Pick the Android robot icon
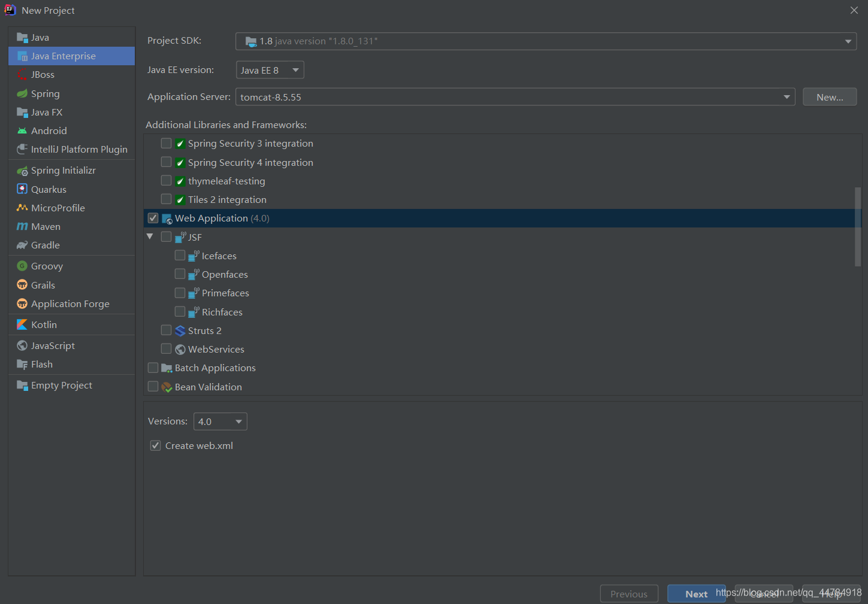This screenshot has width=868, height=604. [x=22, y=131]
